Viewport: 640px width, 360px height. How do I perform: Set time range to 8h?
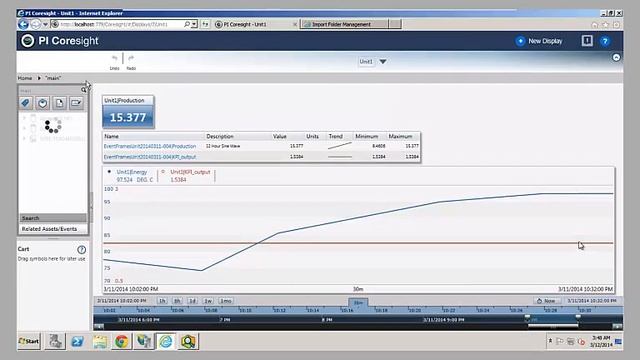pyautogui.click(x=177, y=301)
